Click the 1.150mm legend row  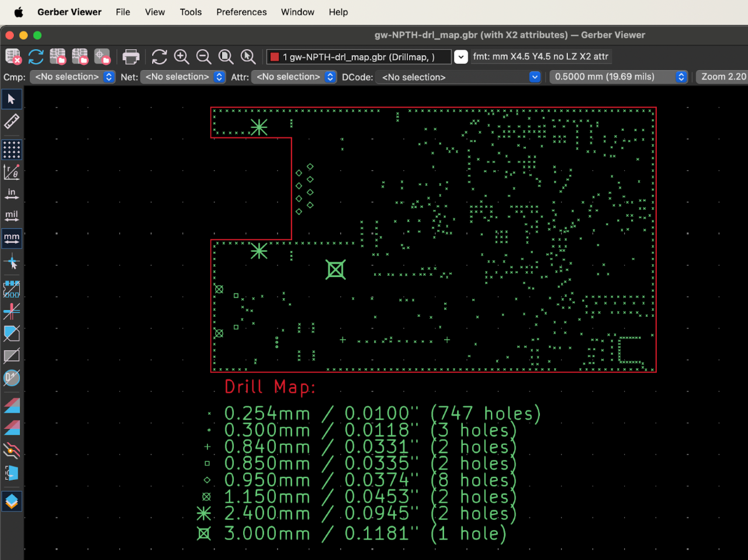tap(359, 497)
